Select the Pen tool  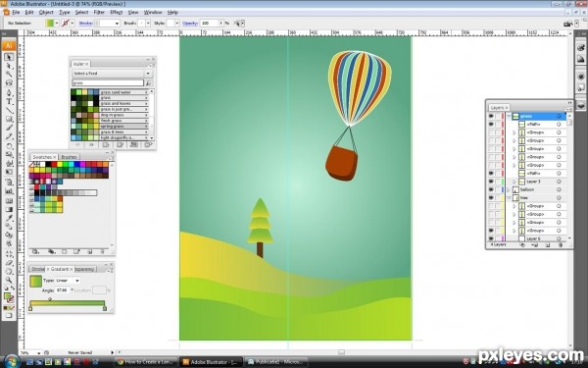tap(9, 93)
